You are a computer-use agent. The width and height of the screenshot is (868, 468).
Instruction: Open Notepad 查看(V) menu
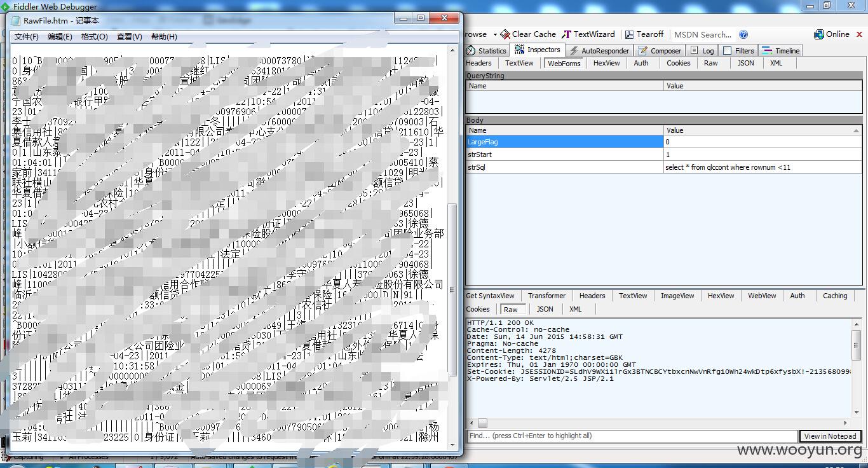coord(130,37)
